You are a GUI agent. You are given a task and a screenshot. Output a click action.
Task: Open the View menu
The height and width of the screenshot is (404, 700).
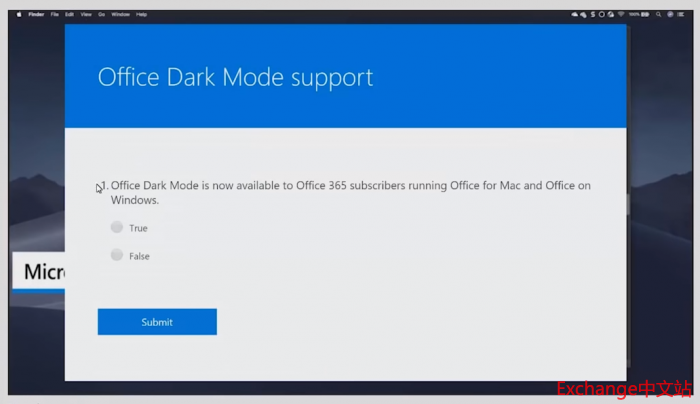click(x=84, y=15)
